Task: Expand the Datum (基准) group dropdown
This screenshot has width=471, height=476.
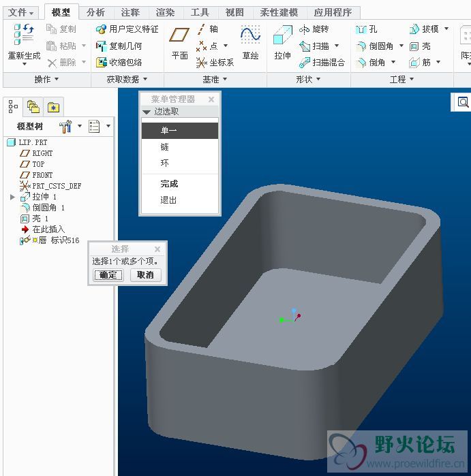Action: tap(215, 79)
